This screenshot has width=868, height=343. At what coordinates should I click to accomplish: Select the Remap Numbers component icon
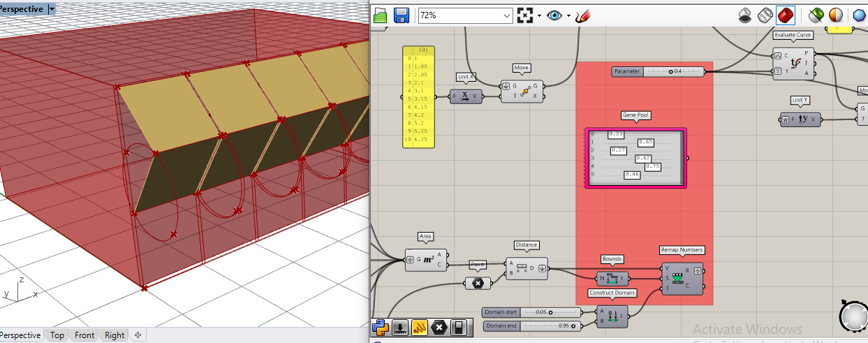(x=677, y=278)
